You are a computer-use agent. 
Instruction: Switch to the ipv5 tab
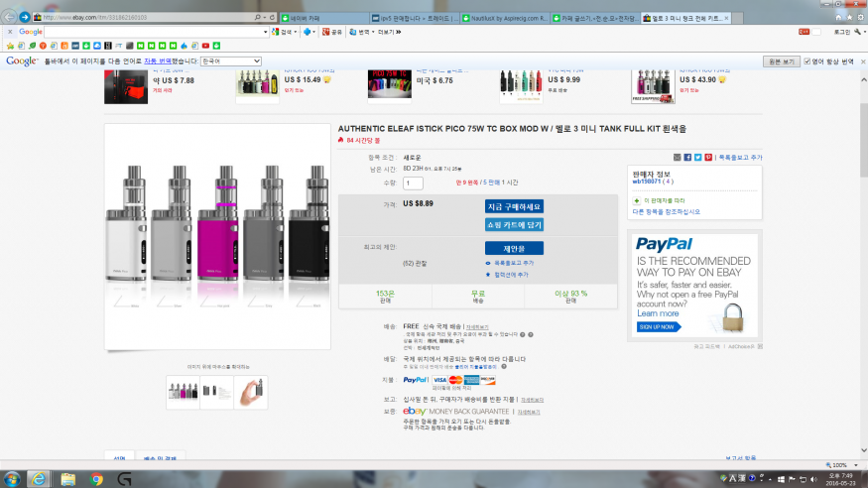414,18
